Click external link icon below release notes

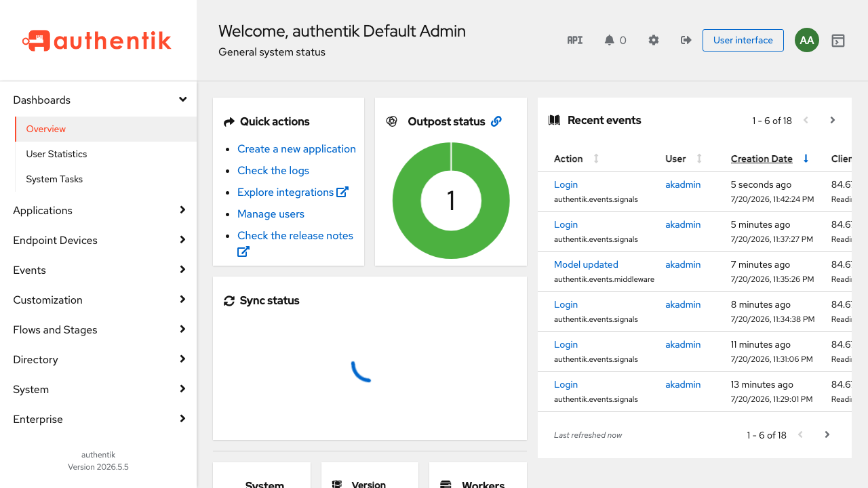click(x=243, y=251)
